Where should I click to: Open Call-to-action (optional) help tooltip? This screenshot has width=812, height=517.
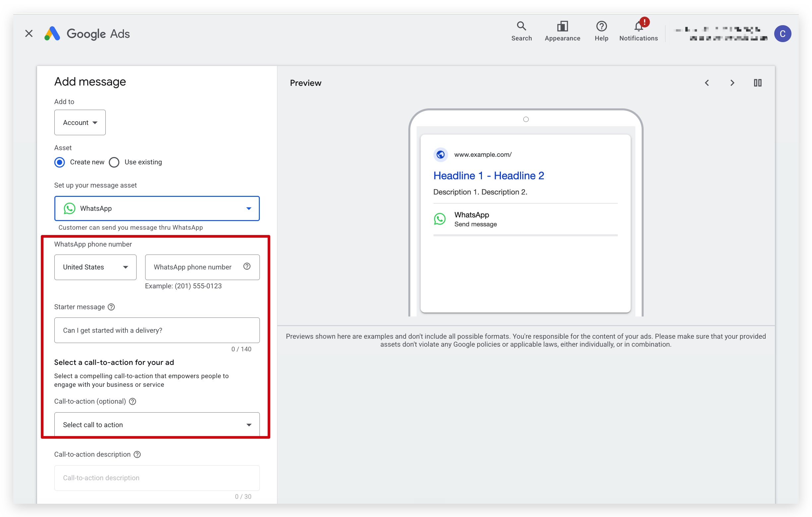coord(133,401)
